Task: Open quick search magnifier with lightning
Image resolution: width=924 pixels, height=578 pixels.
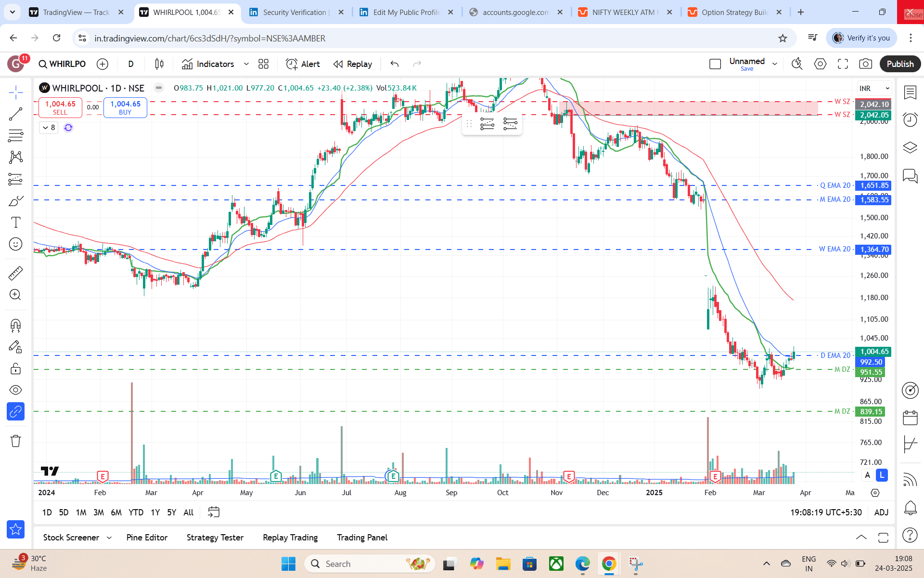Action: coord(797,64)
